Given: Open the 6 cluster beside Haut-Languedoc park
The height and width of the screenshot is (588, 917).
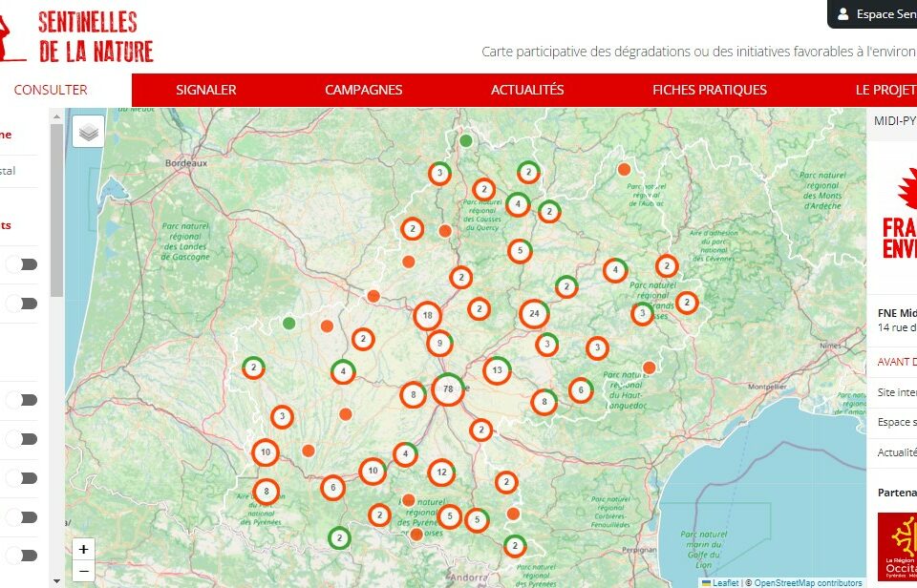Looking at the screenshot, I should [x=581, y=389].
